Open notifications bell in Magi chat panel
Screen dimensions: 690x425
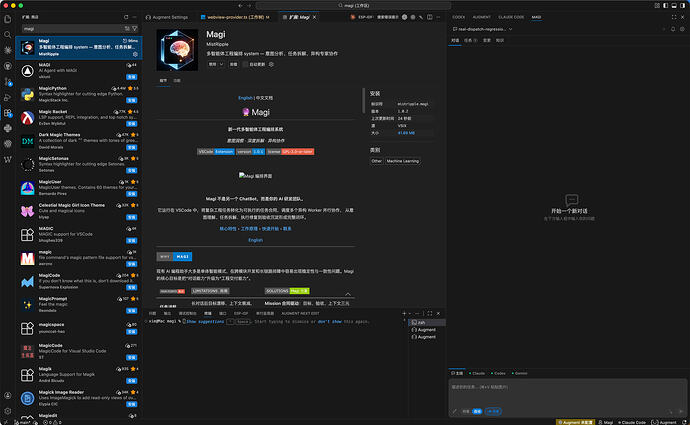tap(673, 29)
